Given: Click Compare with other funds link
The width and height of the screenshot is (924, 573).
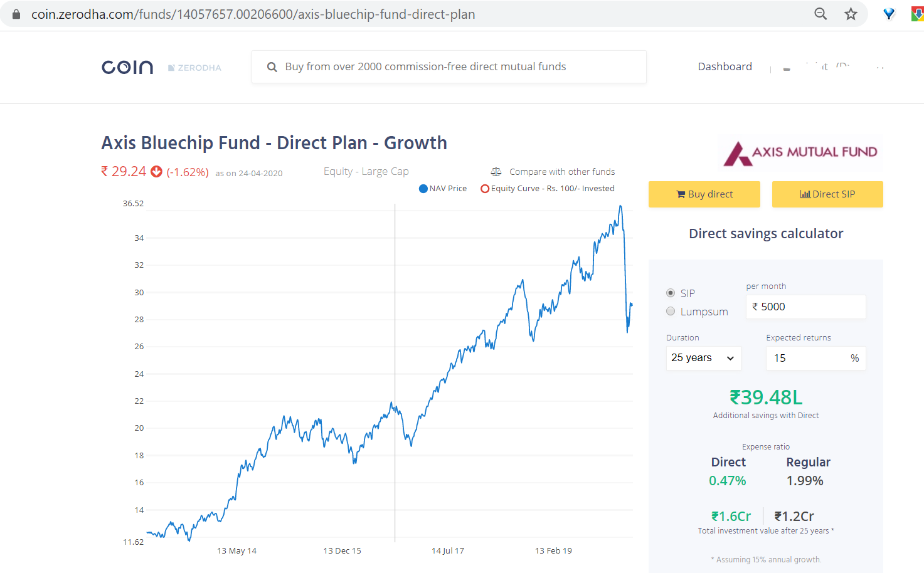Looking at the screenshot, I should coord(562,172).
